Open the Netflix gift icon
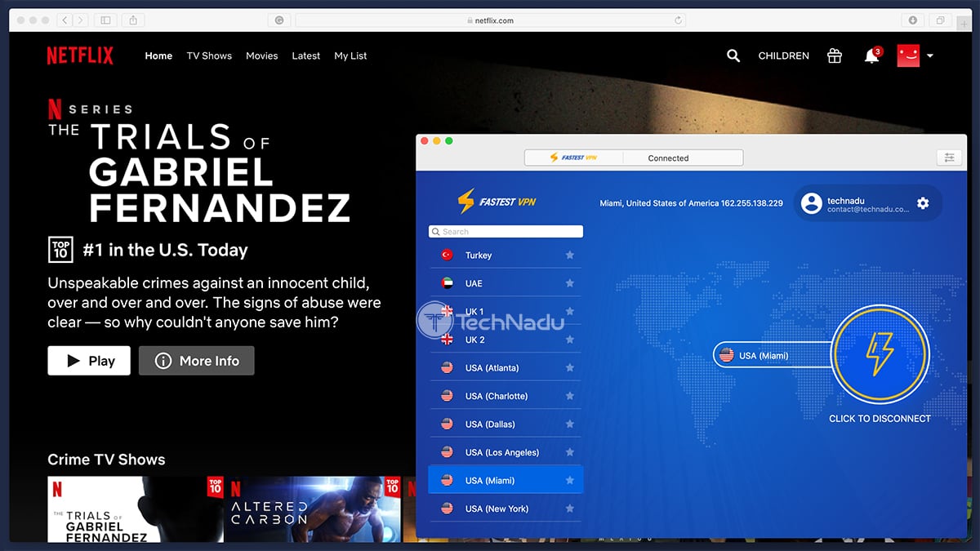 834,56
